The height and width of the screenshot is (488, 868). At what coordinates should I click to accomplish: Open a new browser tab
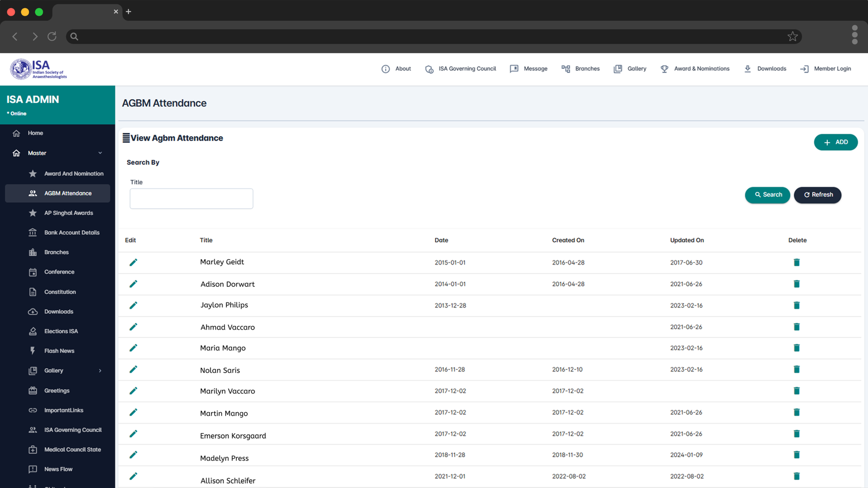coord(129,11)
